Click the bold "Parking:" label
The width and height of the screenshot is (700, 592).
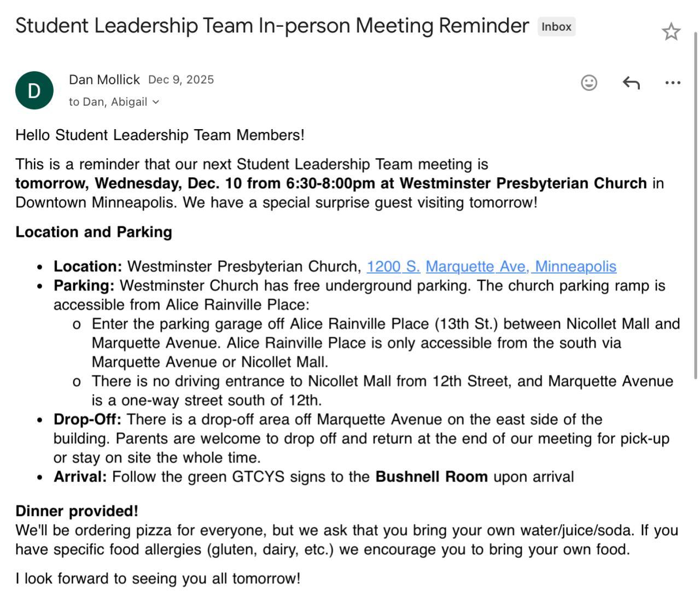pos(84,286)
